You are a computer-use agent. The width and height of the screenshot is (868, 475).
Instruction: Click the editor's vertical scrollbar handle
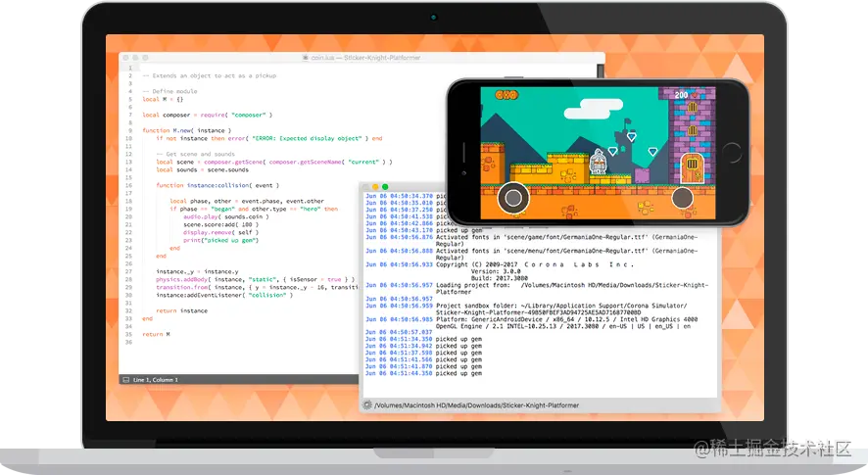click(600, 71)
